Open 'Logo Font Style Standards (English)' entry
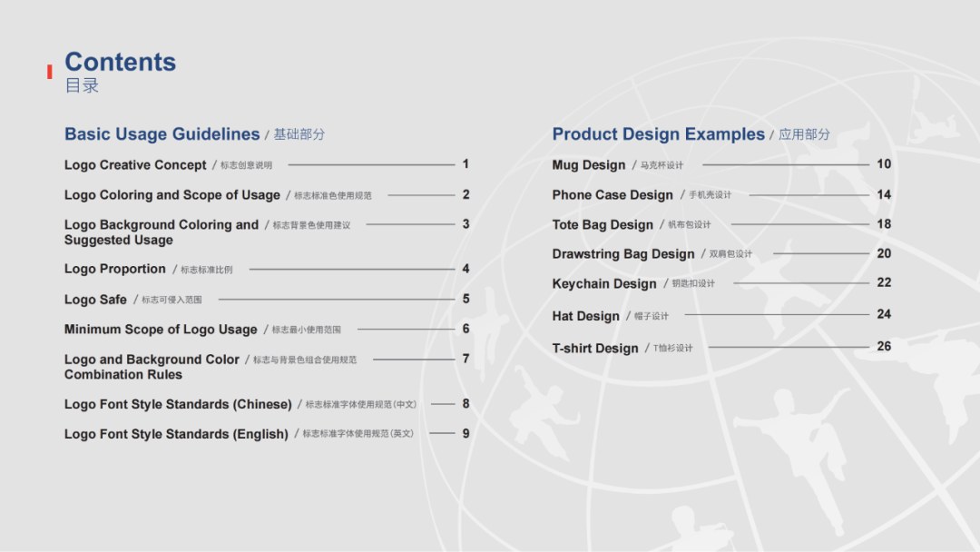Screen dimensions: 980x552 coord(176,434)
